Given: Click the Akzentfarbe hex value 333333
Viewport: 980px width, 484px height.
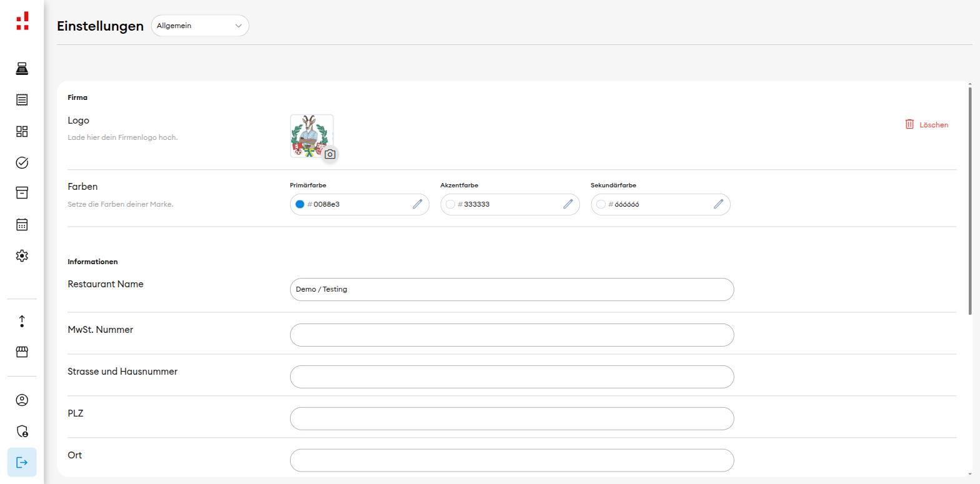Looking at the screenshot, I should (x=477, y=204).
